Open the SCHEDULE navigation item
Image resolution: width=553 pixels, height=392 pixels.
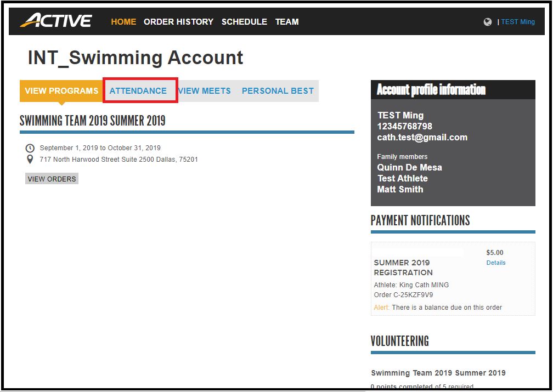click(244, 22)
